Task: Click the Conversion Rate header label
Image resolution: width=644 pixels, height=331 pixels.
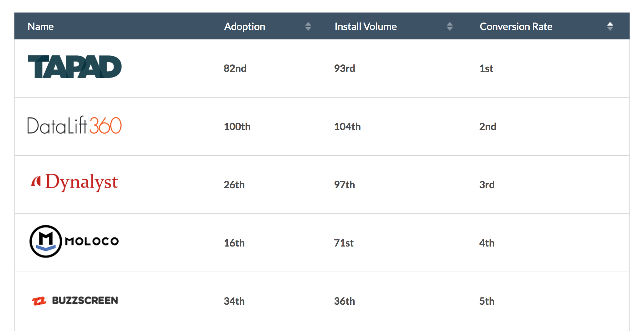Action: pos(516,27)
